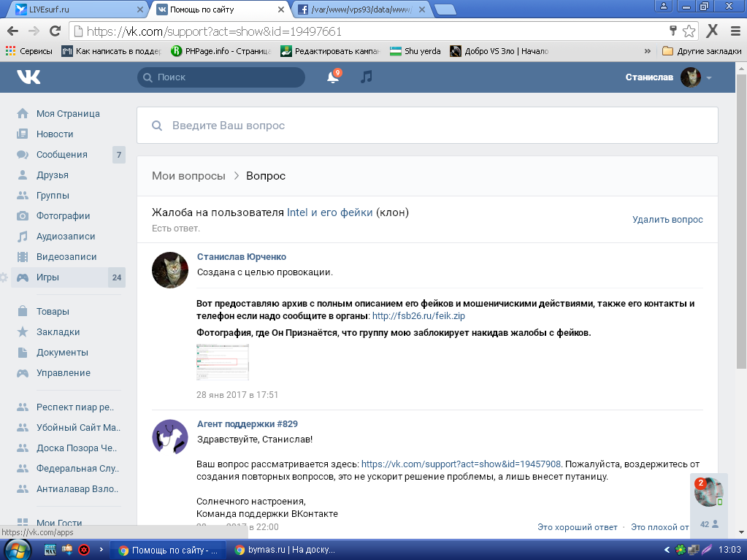The height and width of the screenshot is (560, 747).
Task: Go back to Мои вопросы breadcrumb
Action: tap(188, 176)
